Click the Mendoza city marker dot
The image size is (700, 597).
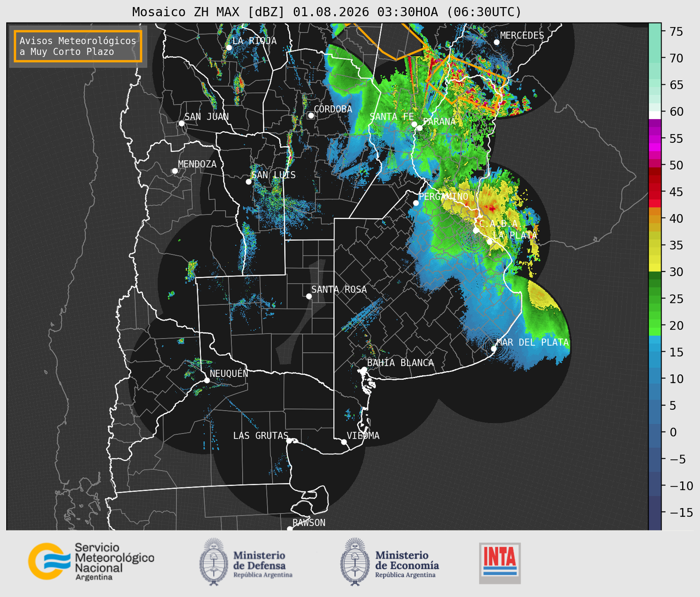click(x=175, y=171)
